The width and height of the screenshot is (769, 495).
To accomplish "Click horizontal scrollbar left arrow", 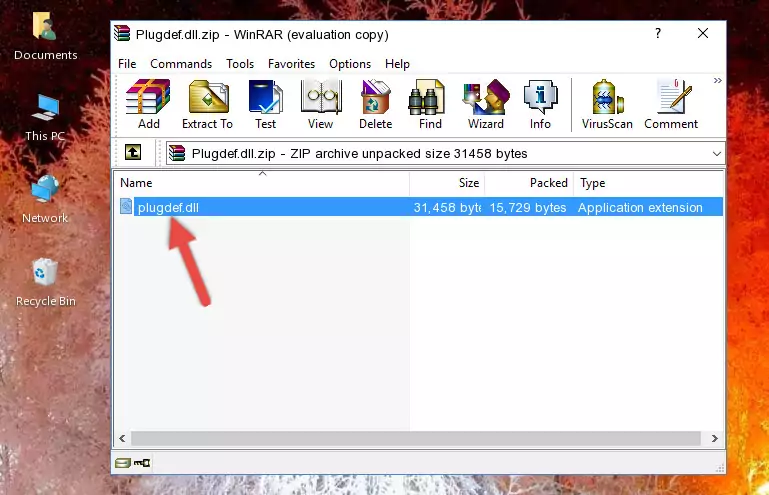I will click(x=123, y=438).
